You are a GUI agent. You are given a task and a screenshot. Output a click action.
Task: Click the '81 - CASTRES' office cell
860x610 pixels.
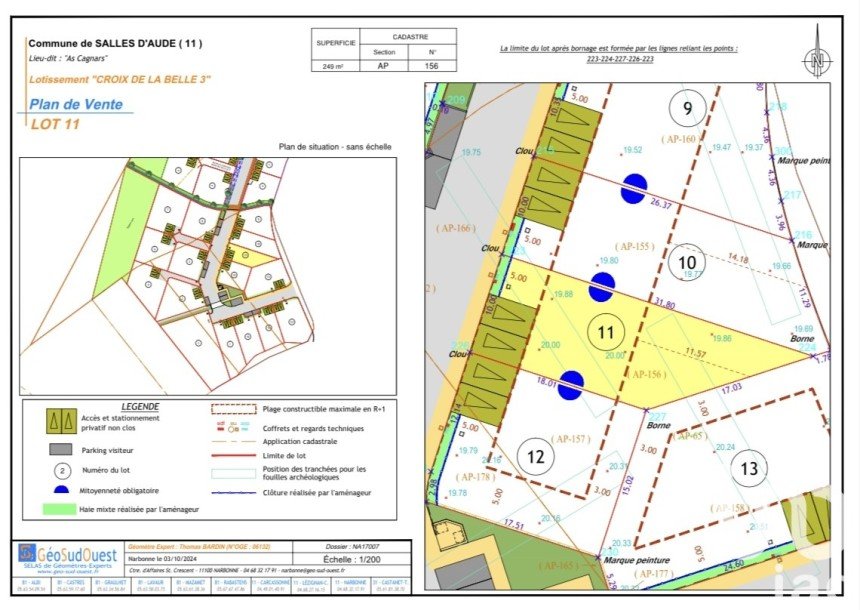[71, 583]
